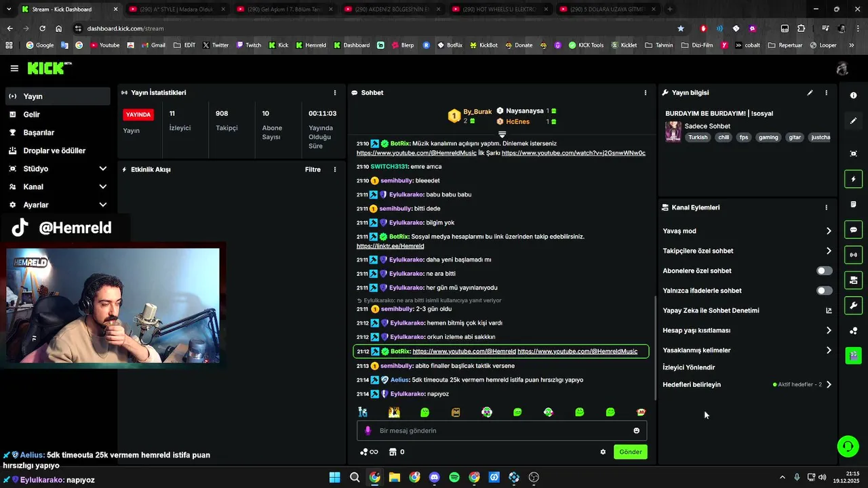Click İzleyici Yönlendir action
Image resolution: width=868 pixels, height=488 pixels.
(688, 367)
